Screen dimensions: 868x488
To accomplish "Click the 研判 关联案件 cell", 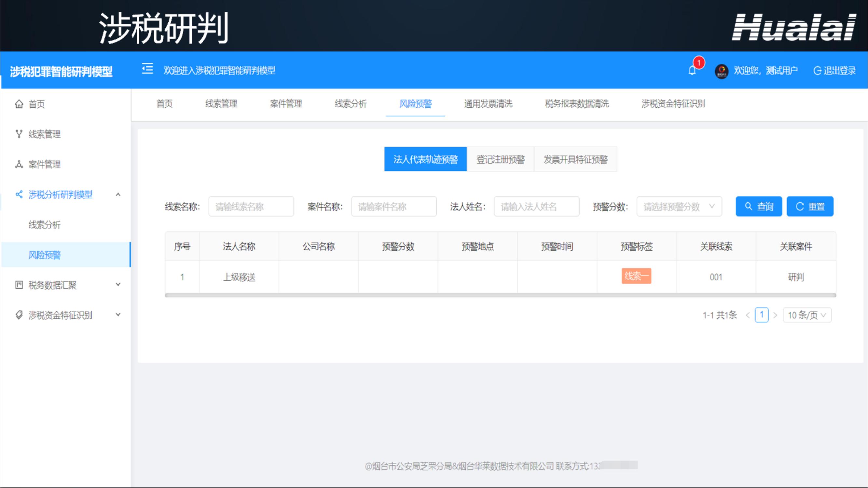I will (796, 277).
